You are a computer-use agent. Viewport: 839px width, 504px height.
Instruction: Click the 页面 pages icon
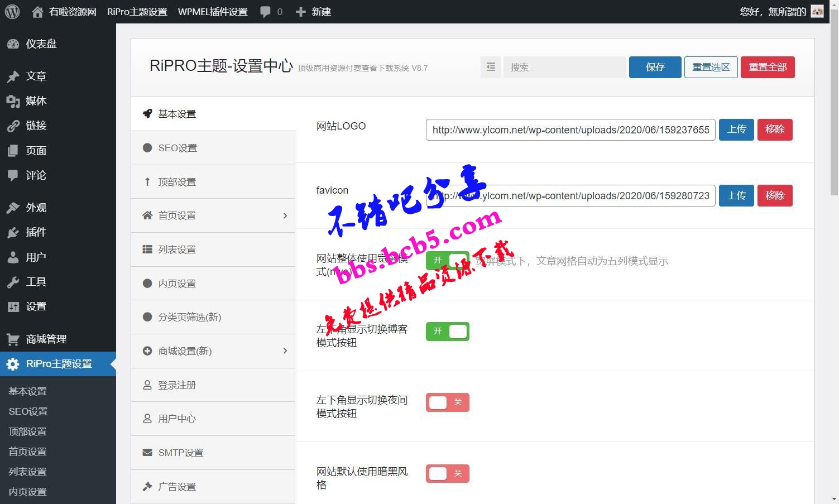point(13,151)
